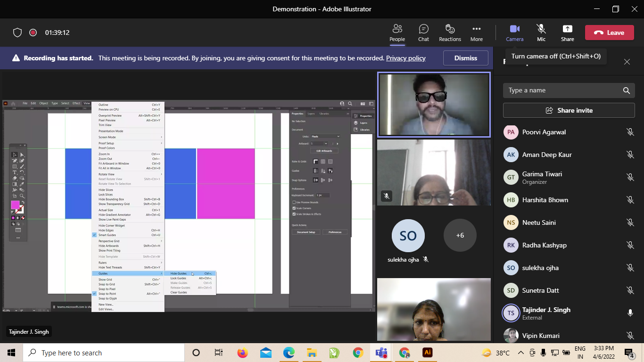Open the Reactions icon
This screenshot has width=644, height=362.
(450, 33)
